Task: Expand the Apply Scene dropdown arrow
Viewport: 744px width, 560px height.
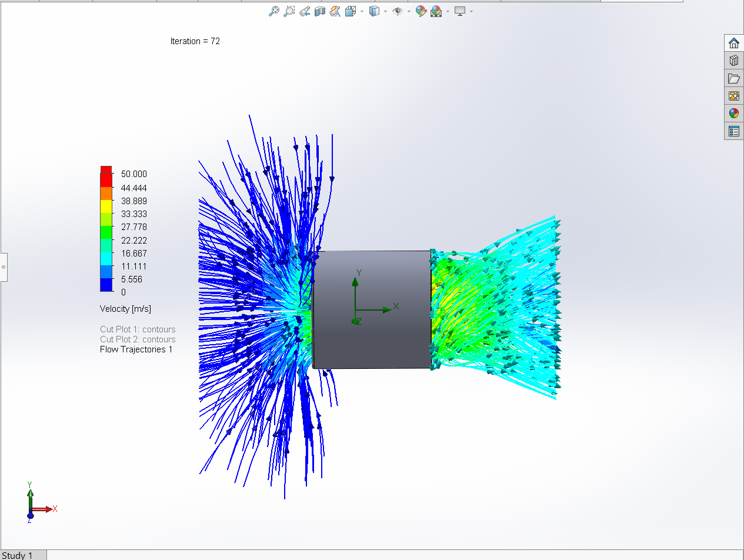Action: 448,11
